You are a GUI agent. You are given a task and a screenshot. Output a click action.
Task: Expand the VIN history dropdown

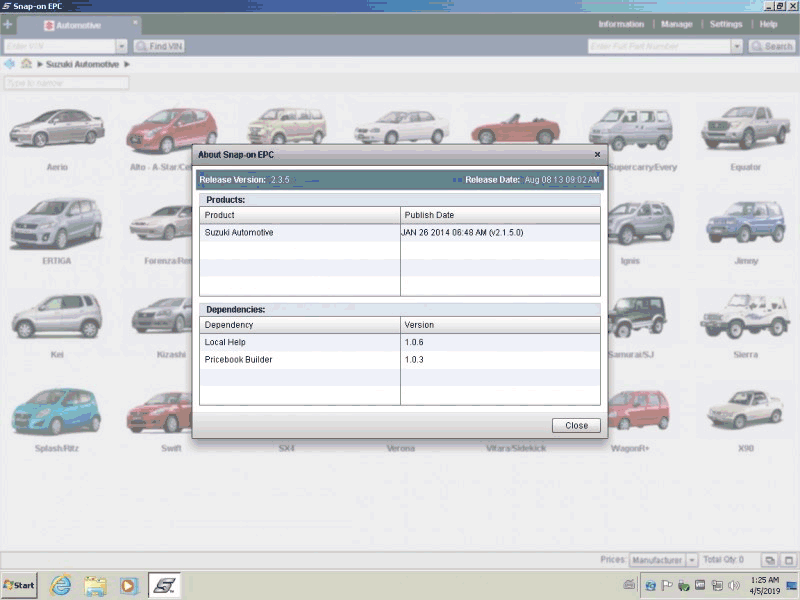(x=121, y=46)
